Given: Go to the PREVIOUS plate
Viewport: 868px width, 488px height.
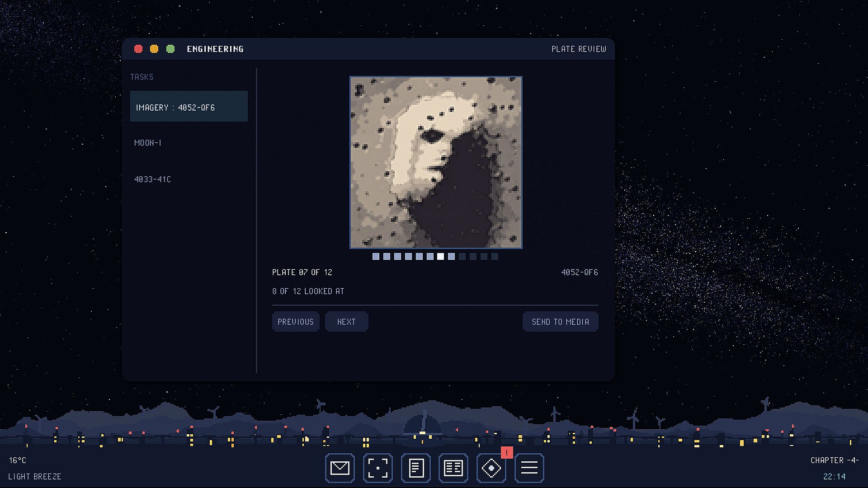Looking at the screenshot, I should pos(296,322).
